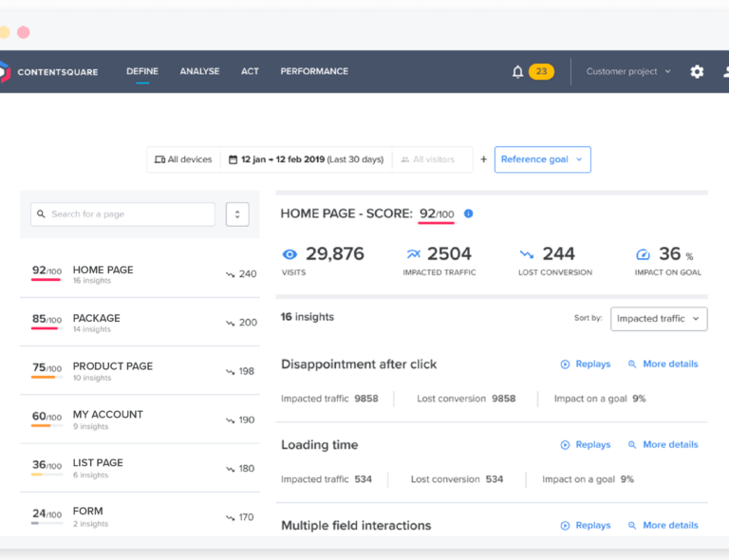Image resolution: width=729 pixels, height=560 pixels.
Task: Click the Search for a page field
Action: click(x=123, y=215)
